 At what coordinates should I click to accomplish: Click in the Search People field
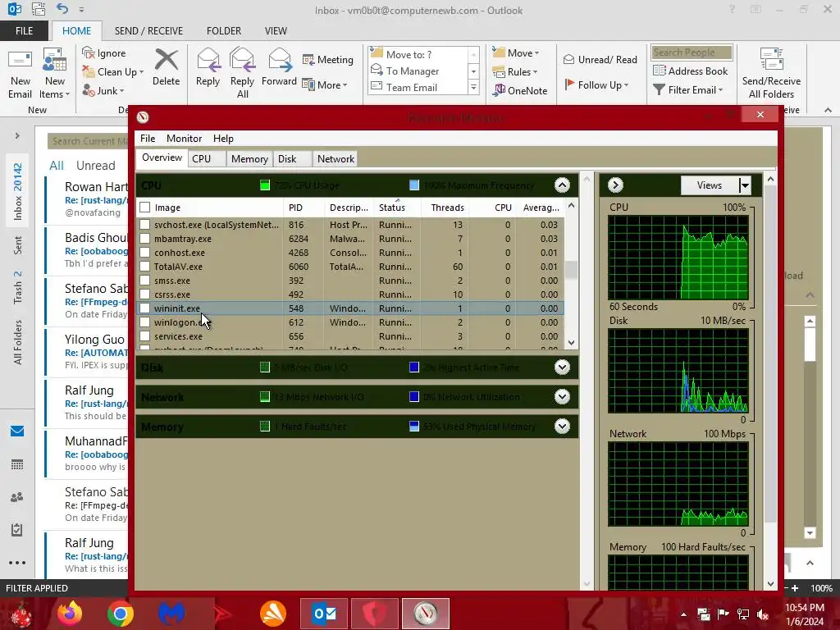point(692,52)
